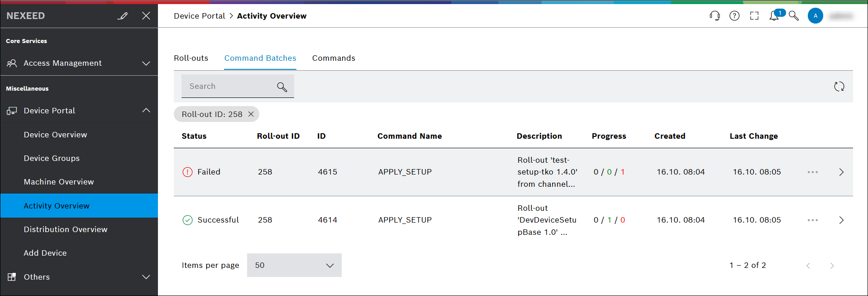868x296 pixels.
Task: Open the notifications bell
Action: (774, 16)
